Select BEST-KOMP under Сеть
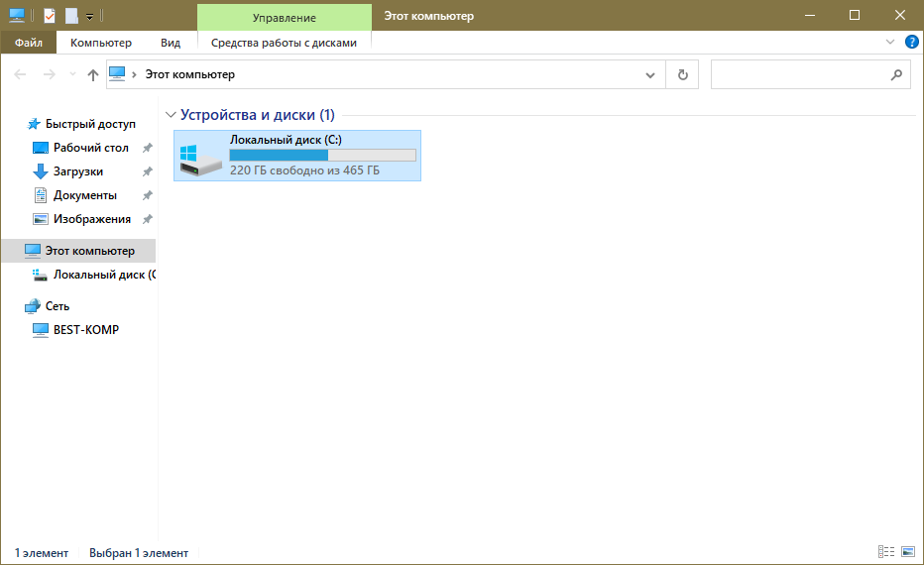Viewport: 924px width, 565px height. point(85,329)
